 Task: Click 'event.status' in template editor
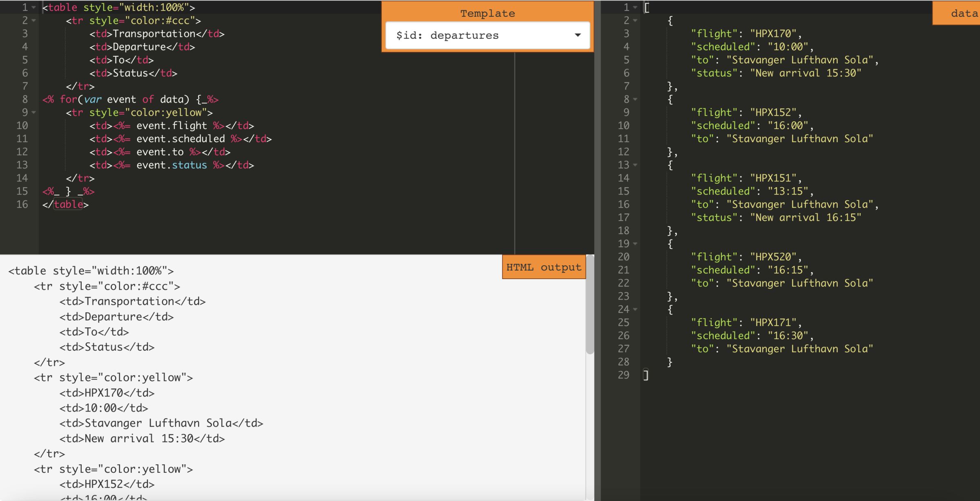coord(171,165)
